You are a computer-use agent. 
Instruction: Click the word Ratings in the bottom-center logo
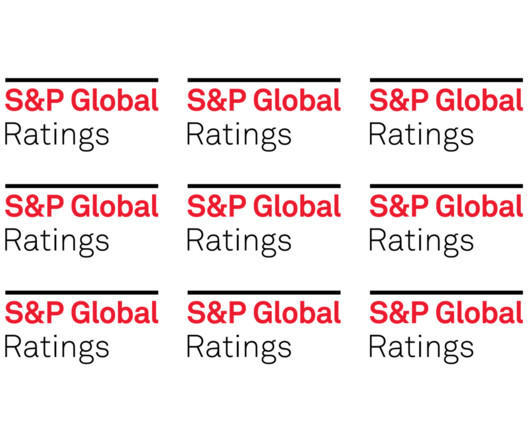(239, 349)
